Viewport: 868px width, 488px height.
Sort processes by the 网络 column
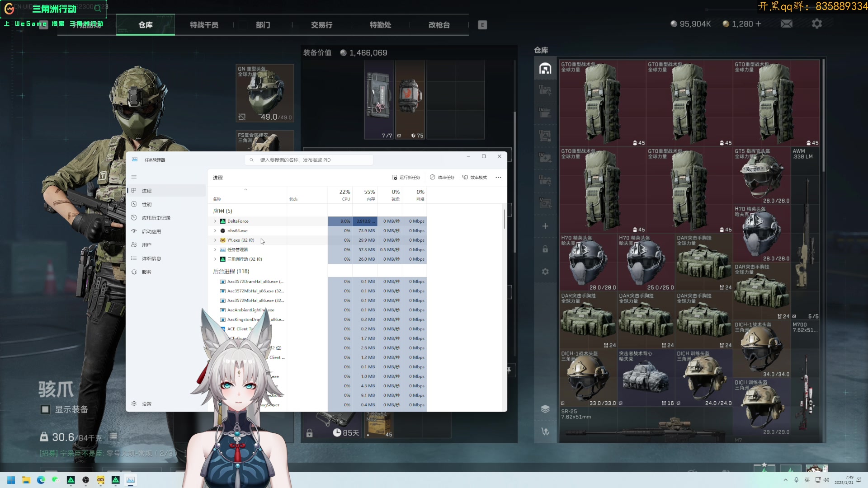[415, 195]
